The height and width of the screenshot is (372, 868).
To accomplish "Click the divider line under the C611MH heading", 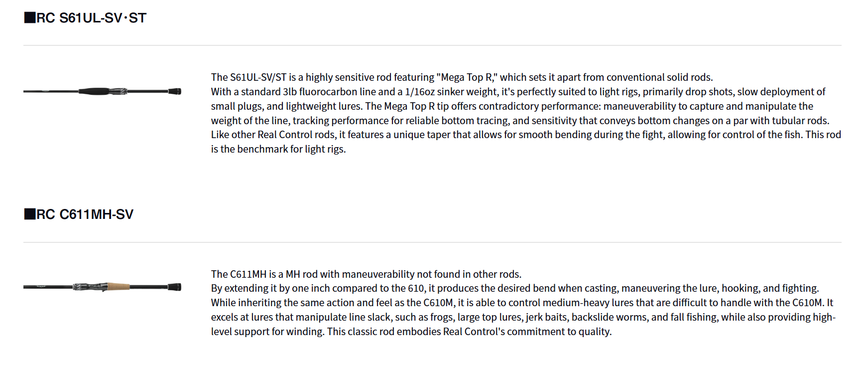I will tap(432, 242).
